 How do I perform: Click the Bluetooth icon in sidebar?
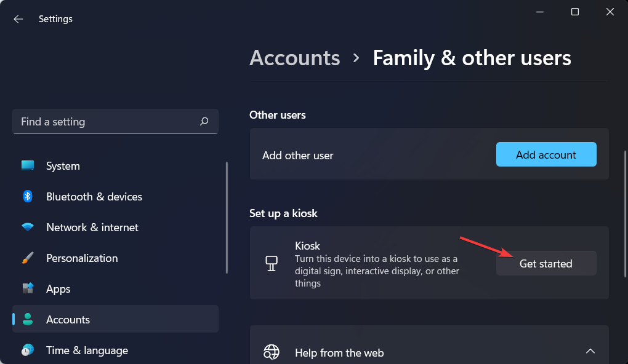pyautogui.click(x=28, y=197)
